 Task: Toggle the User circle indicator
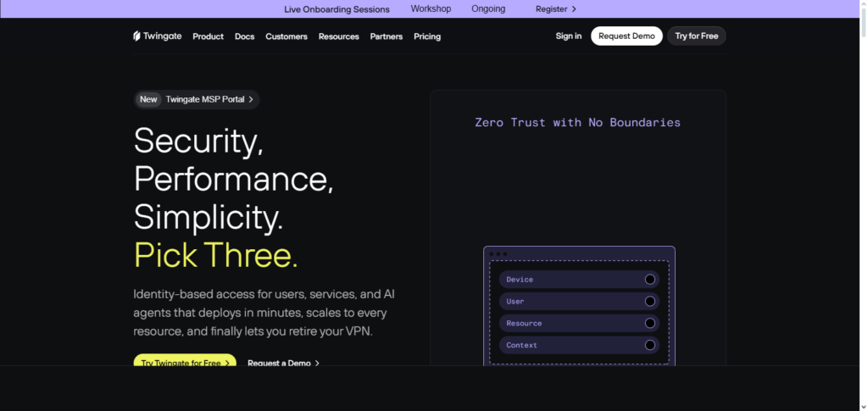tap(650, 302)
